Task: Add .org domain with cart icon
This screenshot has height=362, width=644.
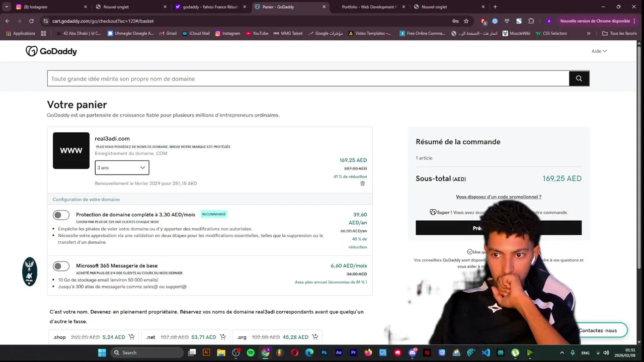Action: point(315,337)
